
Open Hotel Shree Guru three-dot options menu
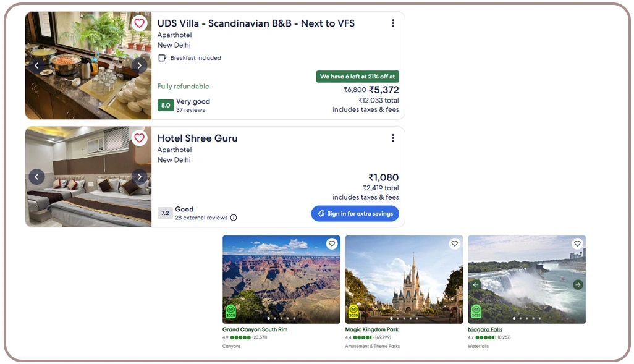coord(393,138)
